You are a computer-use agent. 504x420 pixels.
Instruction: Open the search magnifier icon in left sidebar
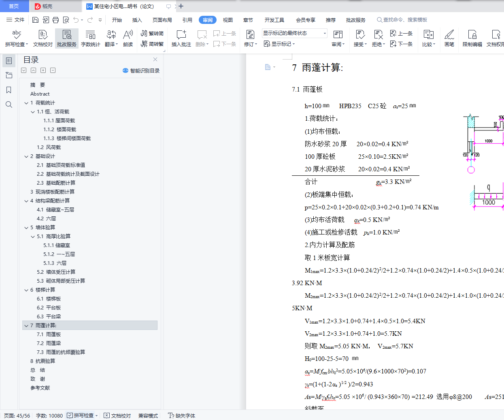point(9,104)
